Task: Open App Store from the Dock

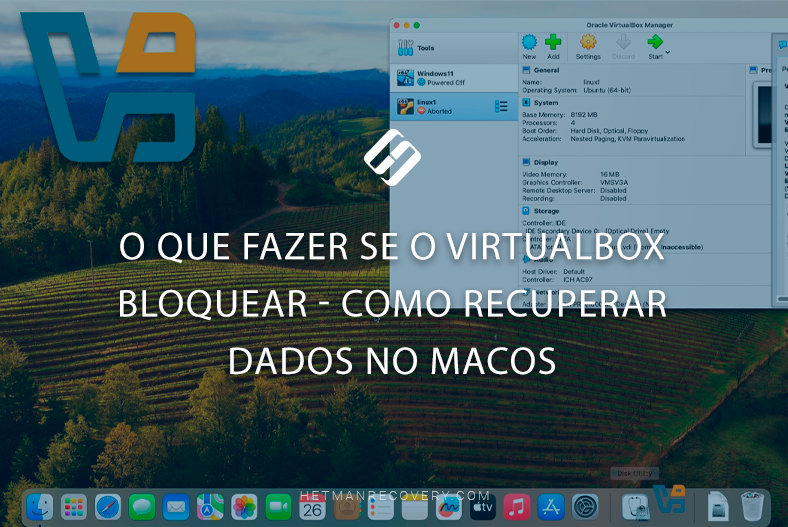Action: tap(551, 506)
